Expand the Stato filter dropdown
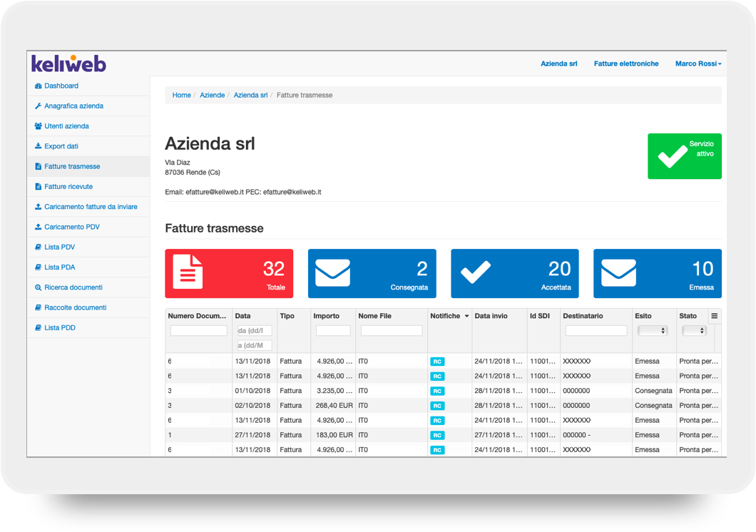This screenshot has width=756, height=532. (x=693, y=331)
